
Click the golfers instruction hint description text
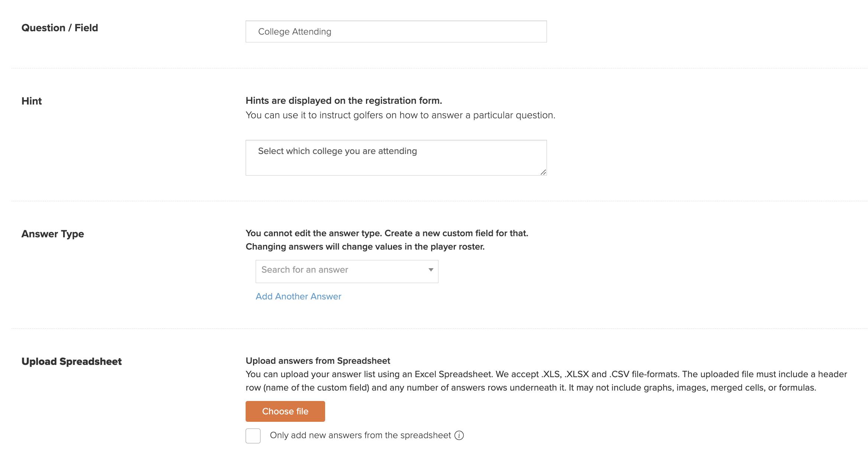pyautogui.click(x=401, y=115)
